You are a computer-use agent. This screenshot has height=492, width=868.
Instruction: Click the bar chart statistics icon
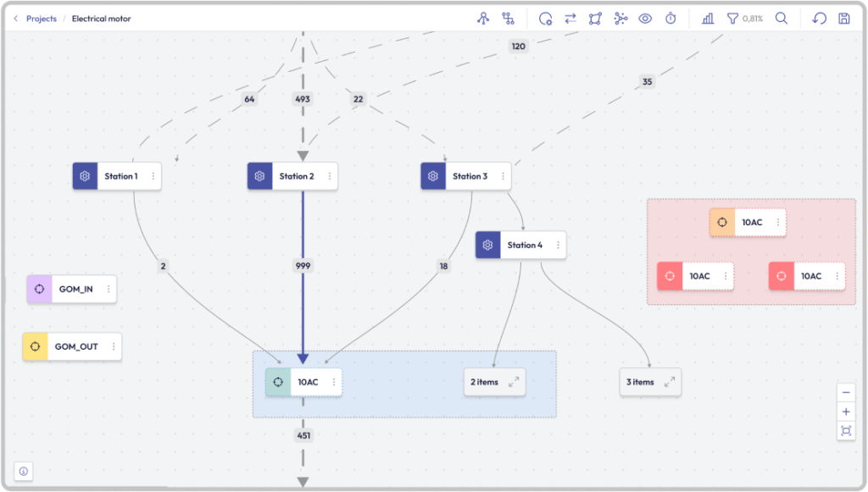tap(708, 19)
